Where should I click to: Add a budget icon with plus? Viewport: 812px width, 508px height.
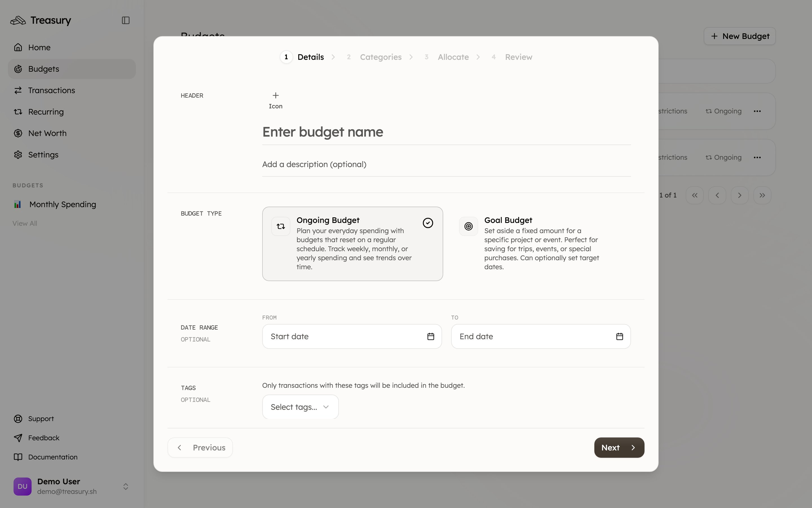click(x=275, y=100)
